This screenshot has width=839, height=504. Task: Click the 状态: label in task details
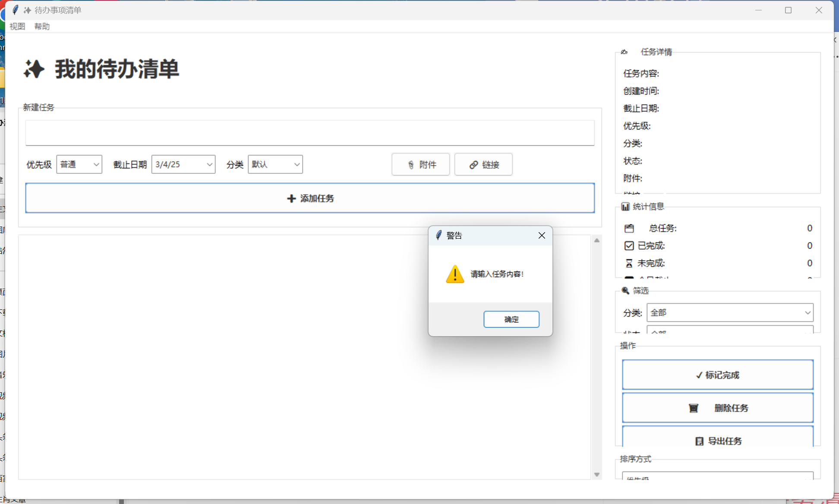633,161
